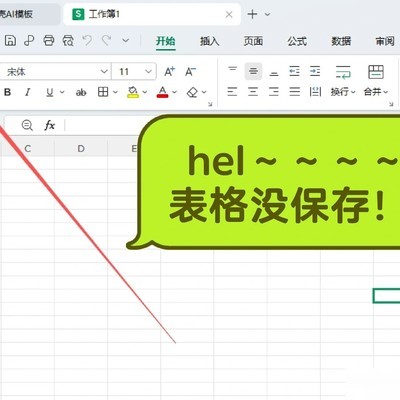Select column C header
The width and height of the screenshot is (400, 400).
28,149
